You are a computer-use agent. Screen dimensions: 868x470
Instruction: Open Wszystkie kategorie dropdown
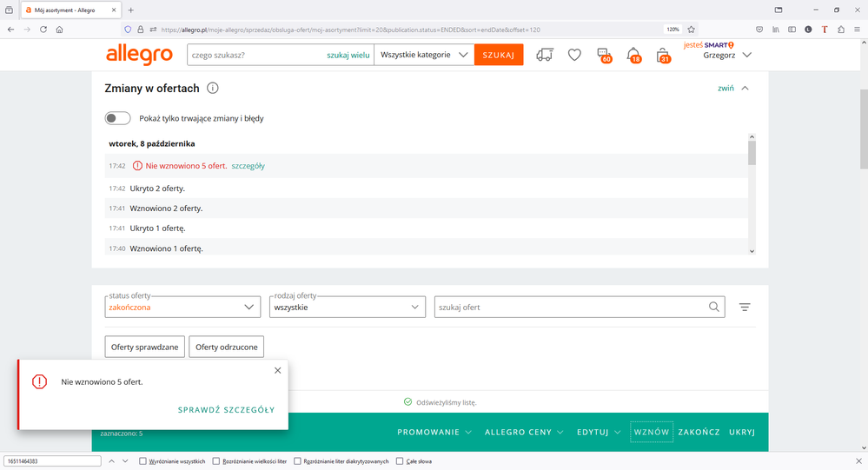pos(424,55)
